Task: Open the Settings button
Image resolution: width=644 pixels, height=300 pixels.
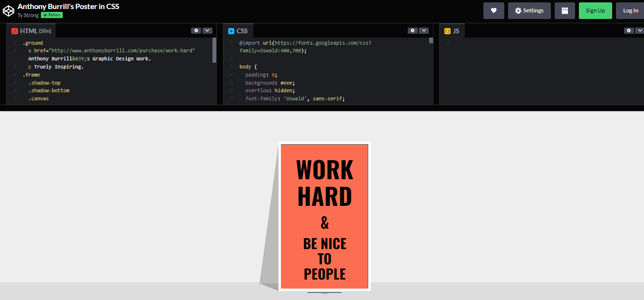Action: [529, 10]
